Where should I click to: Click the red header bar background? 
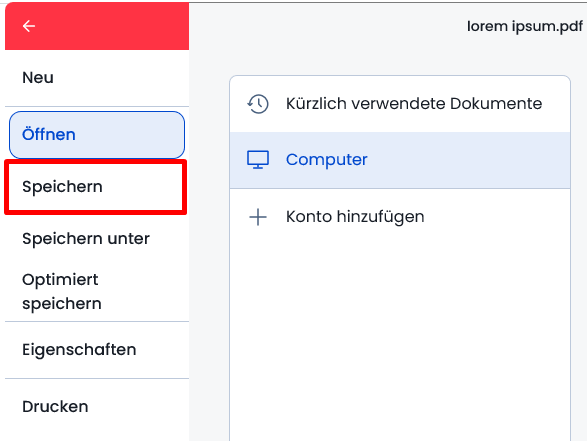112,26
